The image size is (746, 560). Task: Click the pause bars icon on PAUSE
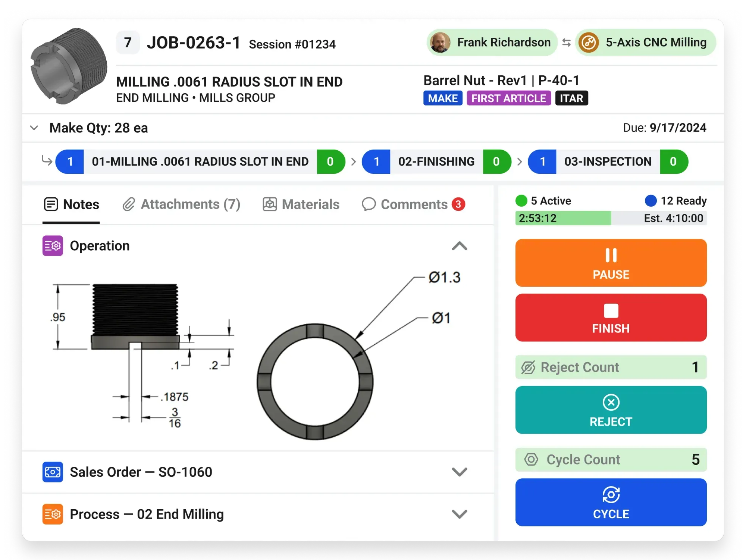click(x=611, y=255)
